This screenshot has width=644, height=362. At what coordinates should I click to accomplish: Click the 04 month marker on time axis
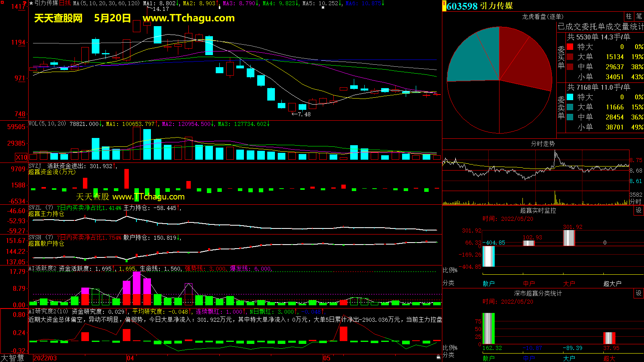pos(130,358)
